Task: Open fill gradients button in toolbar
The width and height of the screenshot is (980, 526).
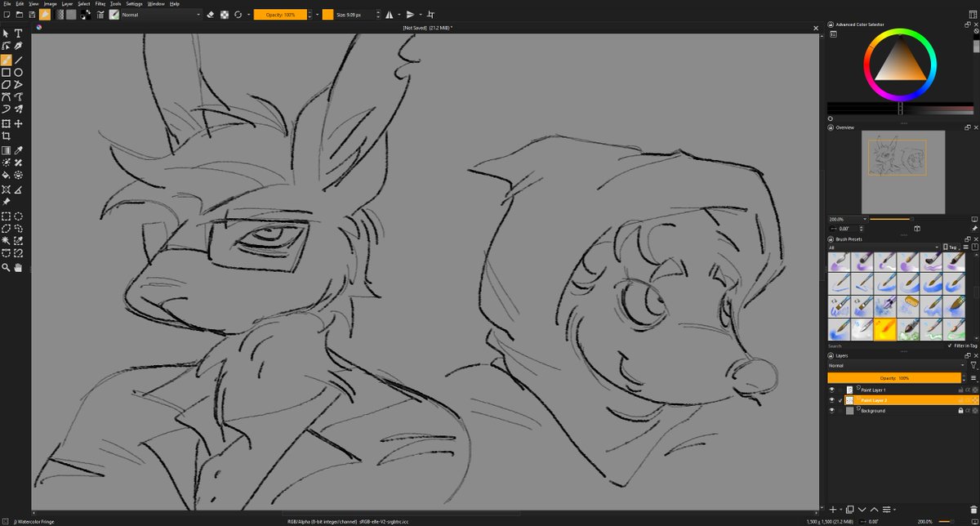Action: click(59, 15)
